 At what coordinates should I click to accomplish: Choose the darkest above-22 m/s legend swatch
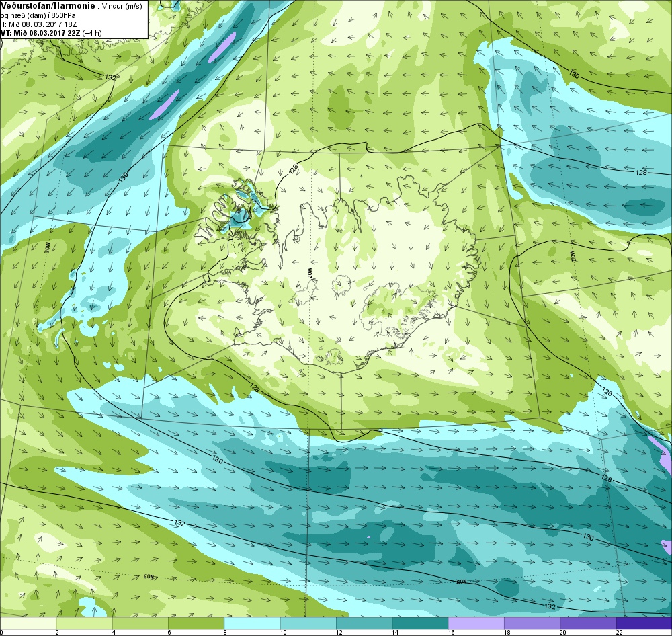click(644, 623)
